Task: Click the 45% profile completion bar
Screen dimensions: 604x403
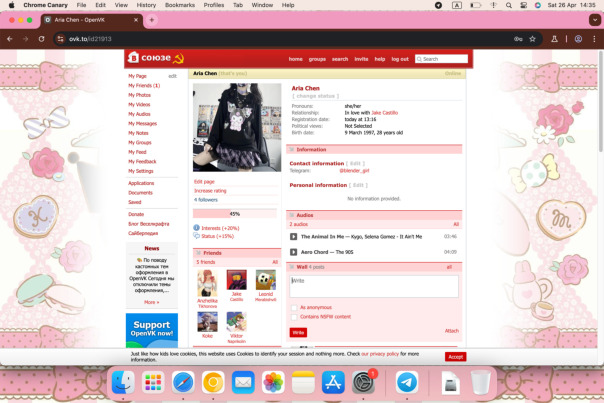Action: [235, 214]
